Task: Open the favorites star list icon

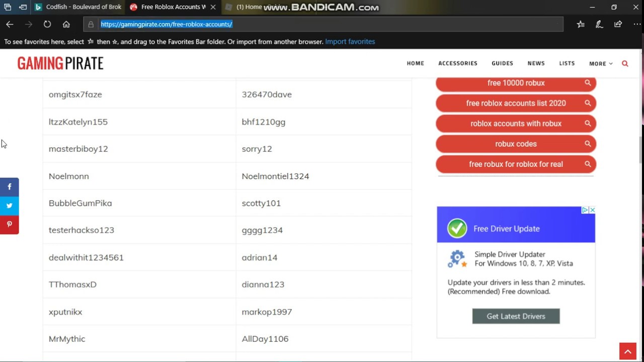Action: 581,24
